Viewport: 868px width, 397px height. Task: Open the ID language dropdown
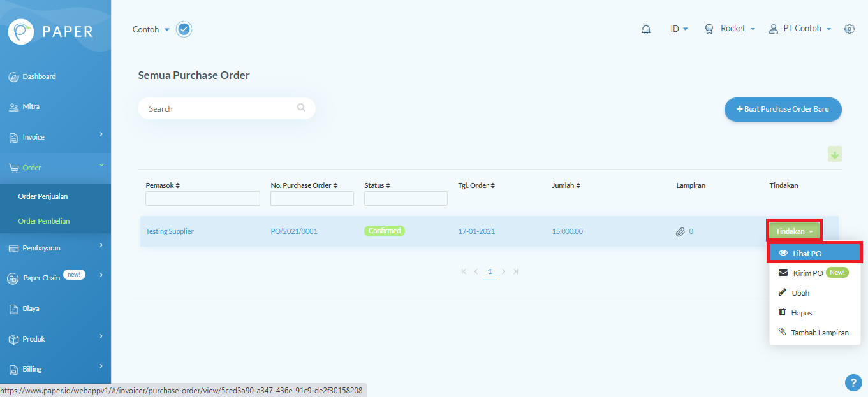679,29
